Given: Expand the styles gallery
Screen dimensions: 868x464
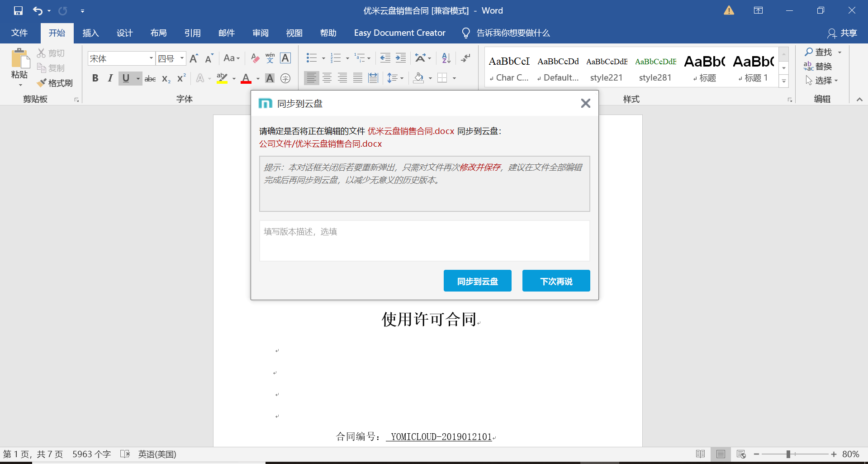Looking at the screenshot, I should (784, 81).
